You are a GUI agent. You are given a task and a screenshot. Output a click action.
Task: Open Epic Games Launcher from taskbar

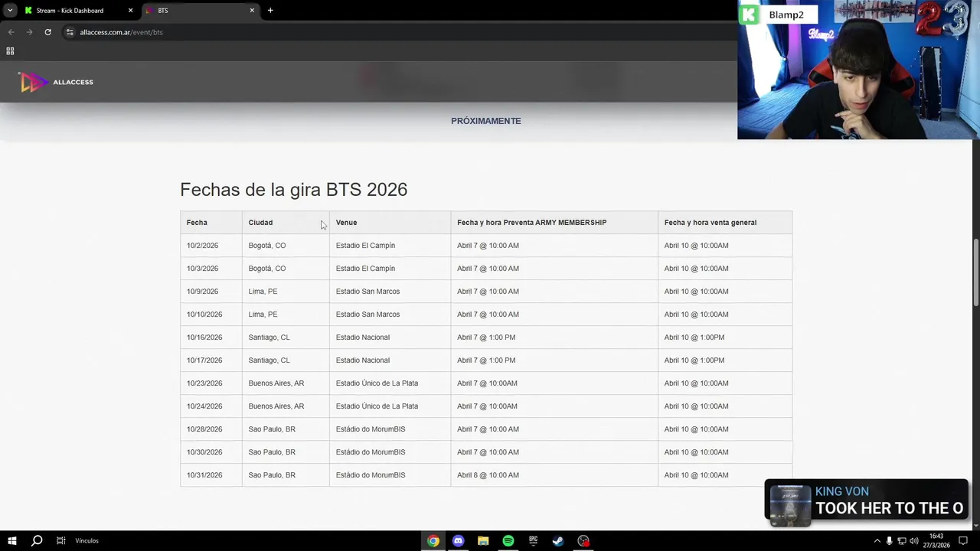533,541
